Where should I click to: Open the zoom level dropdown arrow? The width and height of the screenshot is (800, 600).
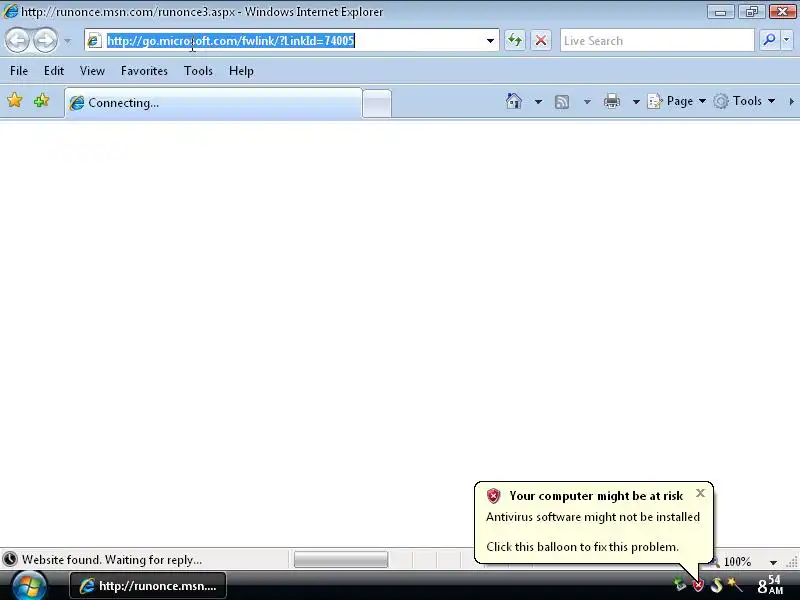(773, 562)
